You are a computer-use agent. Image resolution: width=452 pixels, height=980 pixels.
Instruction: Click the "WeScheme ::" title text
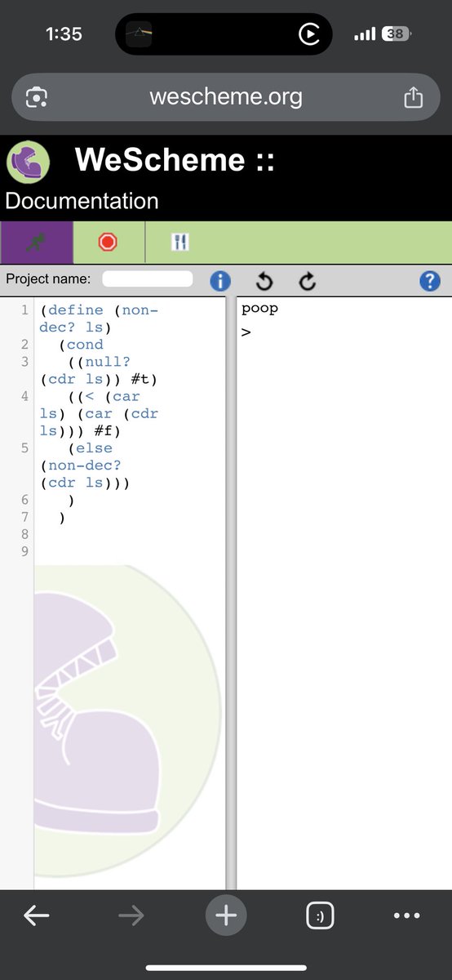175,160
